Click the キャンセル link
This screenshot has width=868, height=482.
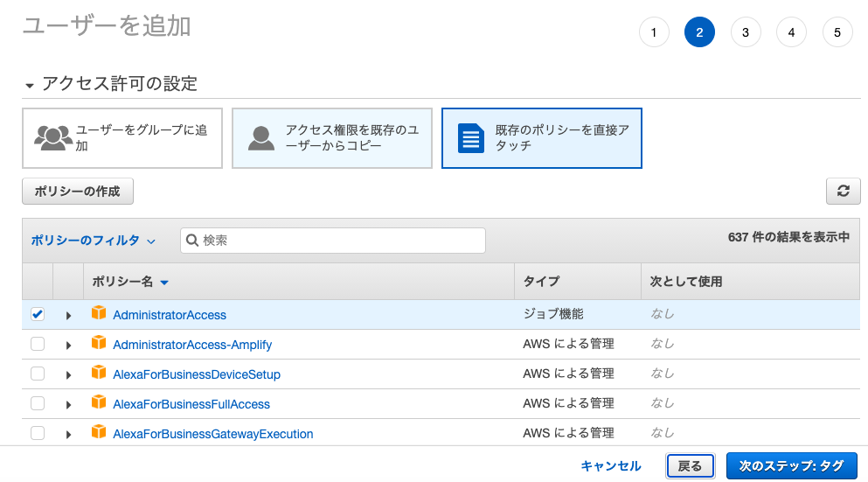(611, 466)
